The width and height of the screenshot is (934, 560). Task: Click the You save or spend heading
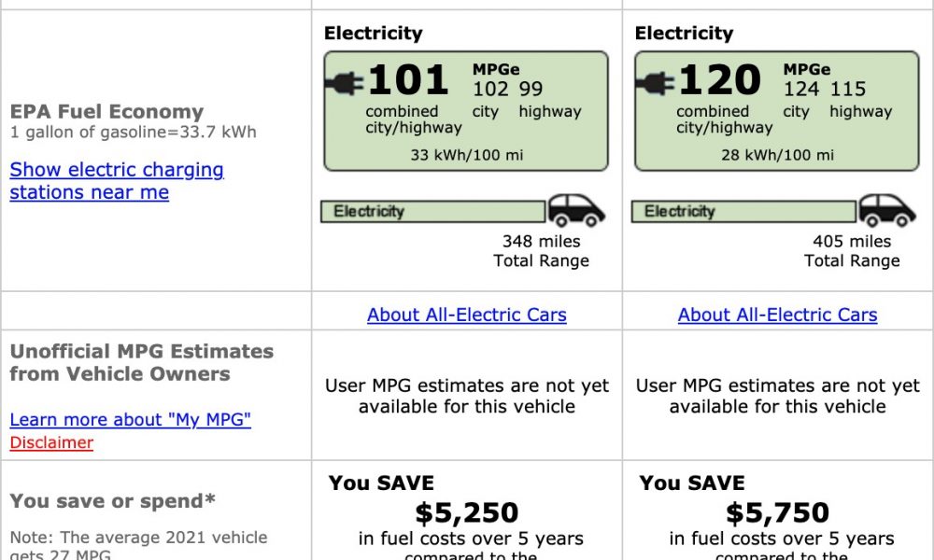point(113,501)
